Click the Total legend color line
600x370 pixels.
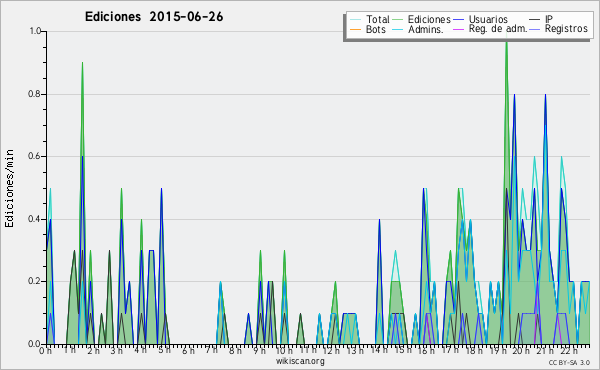pyautogui.click(x=355, y=20)
